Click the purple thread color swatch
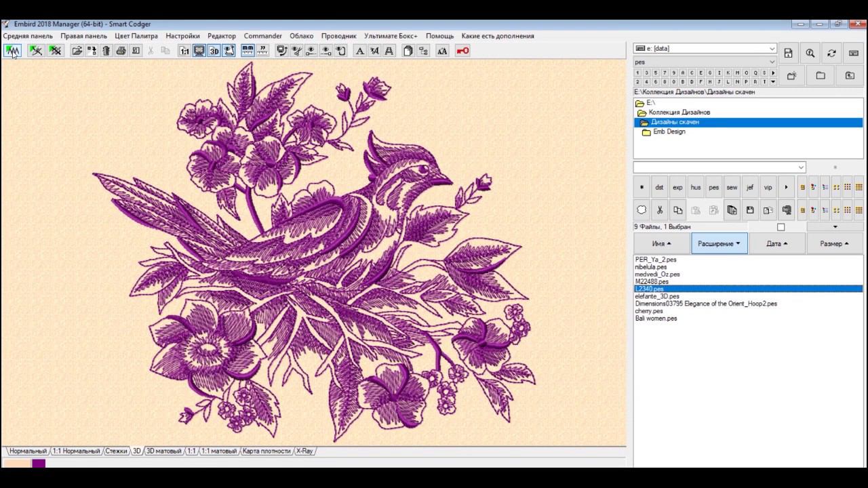Image resolution: width=868 pixels, height=488 pixels. pyautogui.click(x=39, y=464)
